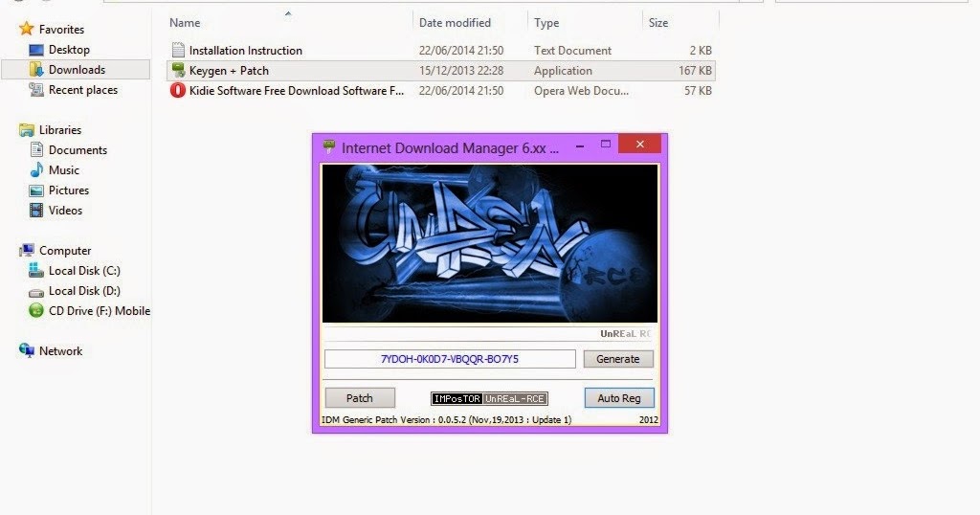
Task: Open Local Disk (C:)
Action: (84, 271)
